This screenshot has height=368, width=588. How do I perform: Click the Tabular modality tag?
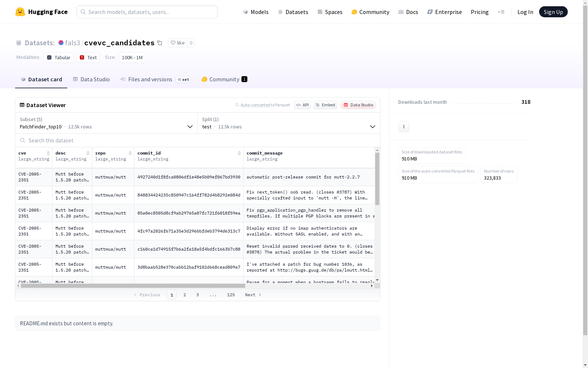[x=59, y=57]
